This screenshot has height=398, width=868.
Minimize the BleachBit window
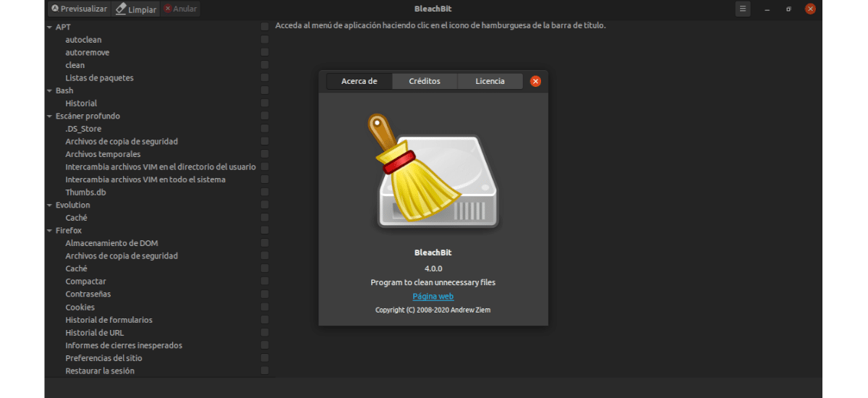[766, 9]
